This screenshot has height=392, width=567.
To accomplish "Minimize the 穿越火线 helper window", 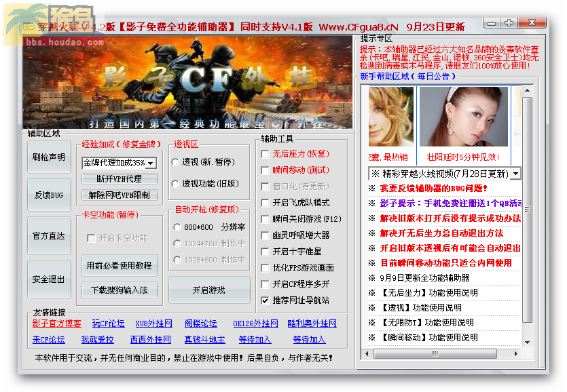I will pyautogui.click(x=492, y=24).
